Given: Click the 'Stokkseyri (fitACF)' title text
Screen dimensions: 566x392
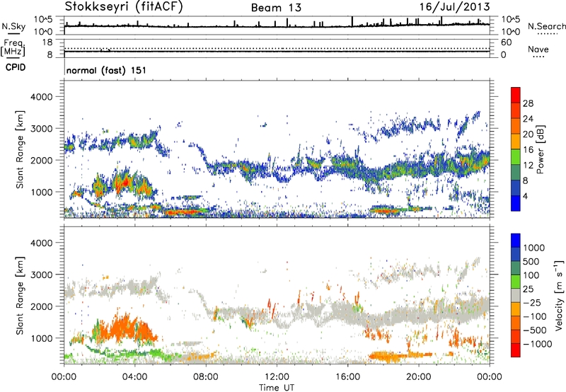Looking at the screenshot, I should pos(124,6).
